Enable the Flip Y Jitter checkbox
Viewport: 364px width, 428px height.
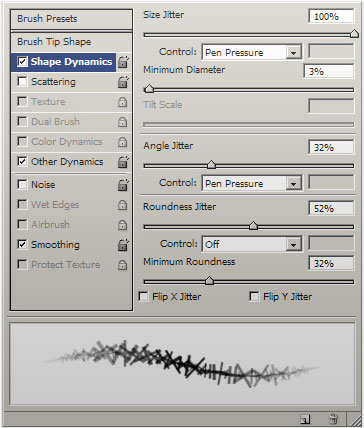pyautogui.click(x=254, y=296)
